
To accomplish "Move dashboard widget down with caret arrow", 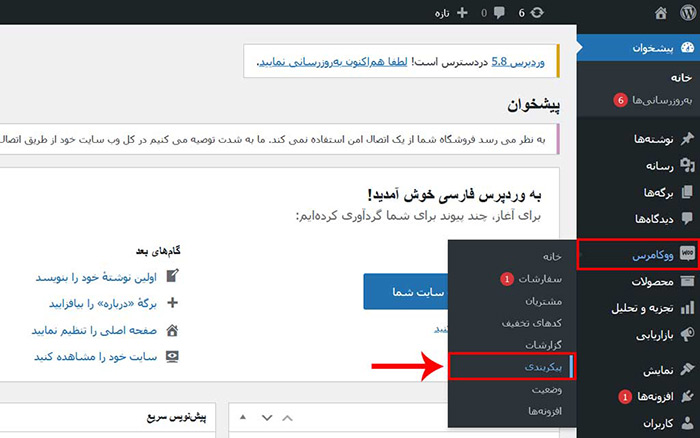I will click(267, 418).
